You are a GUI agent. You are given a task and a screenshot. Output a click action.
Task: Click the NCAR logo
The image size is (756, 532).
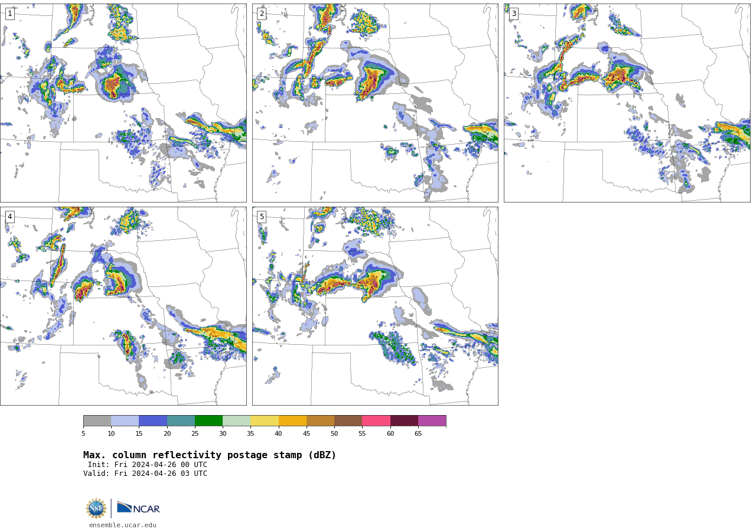point(138,508)
